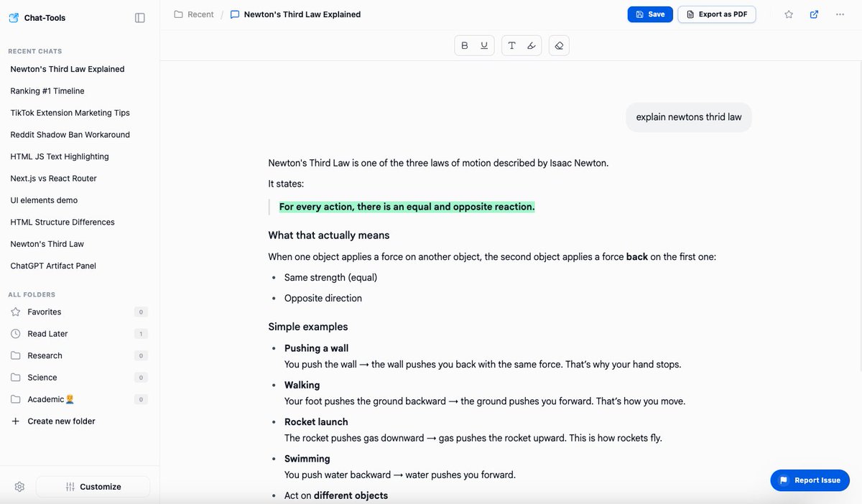The image size is (862, 504).
Task: Open the Newton's Third Law chat
Action: tap(47, 244)
